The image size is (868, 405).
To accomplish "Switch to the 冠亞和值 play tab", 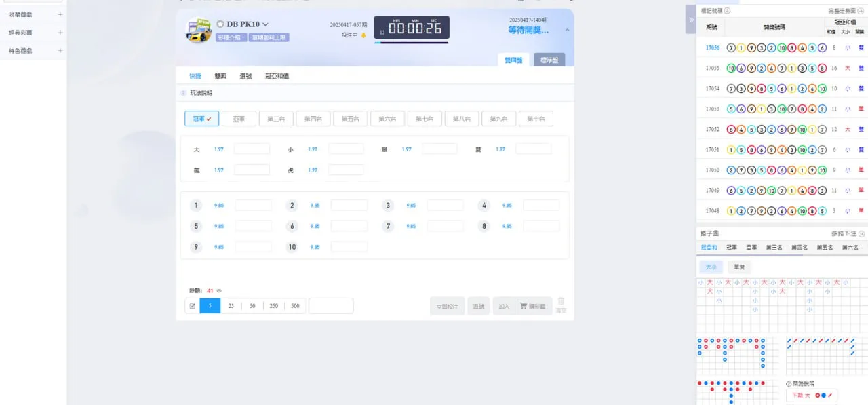I will (277, 76).
